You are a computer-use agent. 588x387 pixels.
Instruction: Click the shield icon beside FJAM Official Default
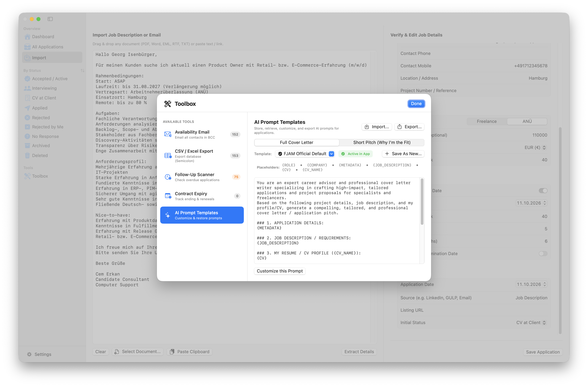pyautogui.click(x=280, y=154)
